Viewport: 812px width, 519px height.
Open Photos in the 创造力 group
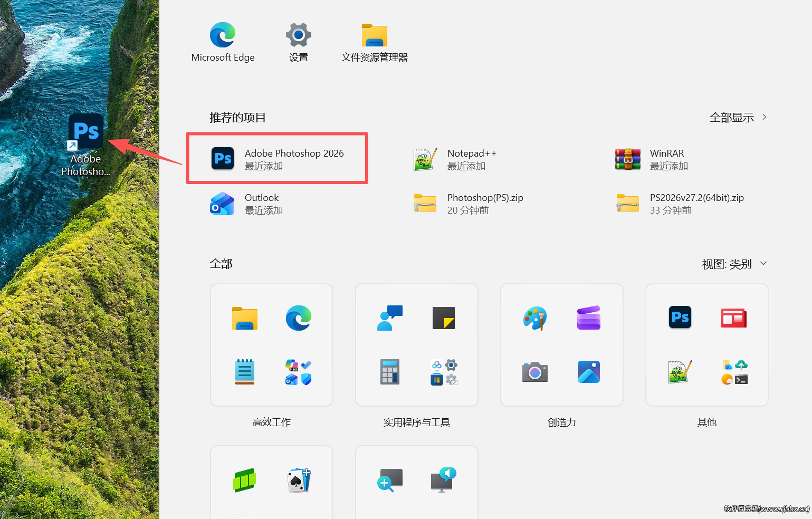tap(589, 372)
